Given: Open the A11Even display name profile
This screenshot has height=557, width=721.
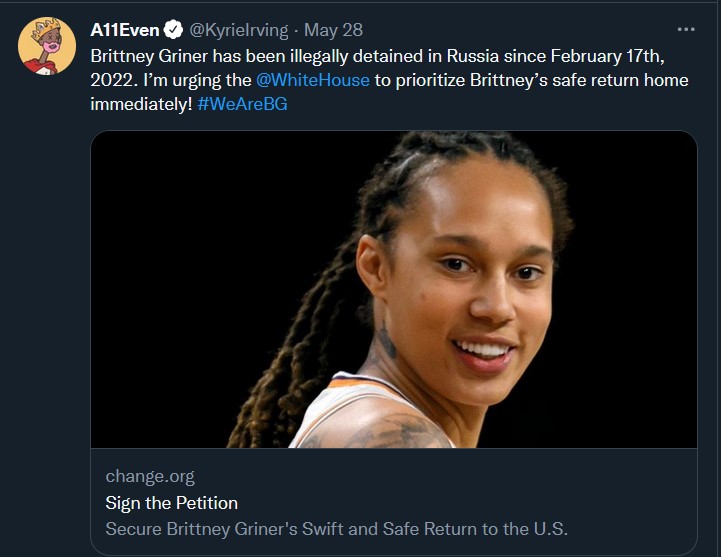Looking at the screenshot, I should coord(125,30).
